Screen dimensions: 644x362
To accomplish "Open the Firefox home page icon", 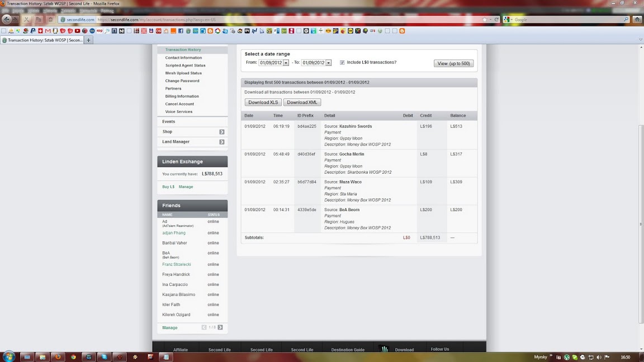I will click(637, 20).
